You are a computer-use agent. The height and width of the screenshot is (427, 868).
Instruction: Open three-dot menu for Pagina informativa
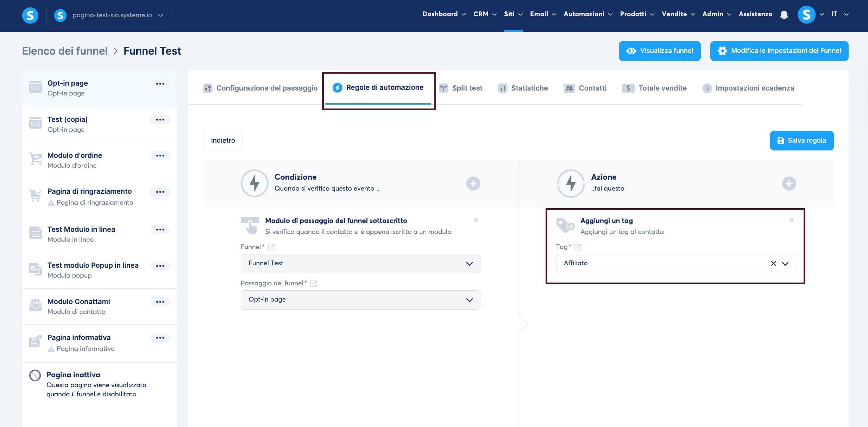click(160, 338)
